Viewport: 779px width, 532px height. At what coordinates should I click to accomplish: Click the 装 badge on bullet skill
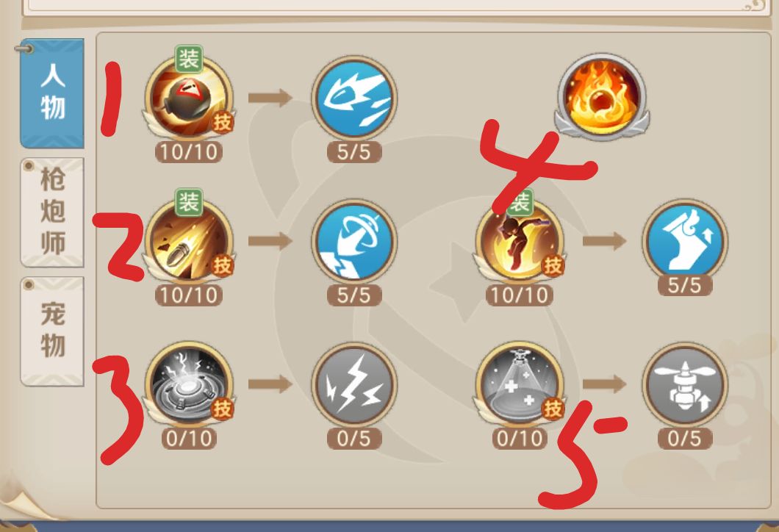pyautogui.click(x=189, y=202)
